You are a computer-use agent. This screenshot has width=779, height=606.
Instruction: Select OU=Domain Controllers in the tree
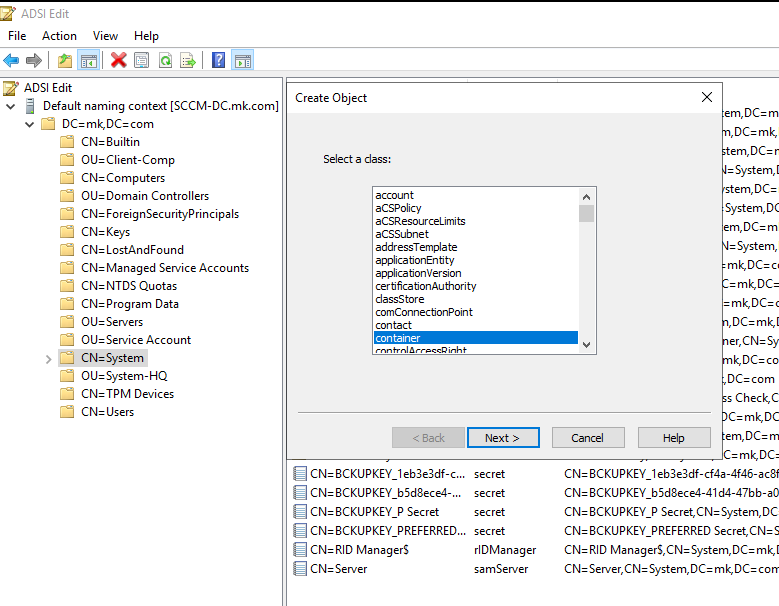click(145, 196)
